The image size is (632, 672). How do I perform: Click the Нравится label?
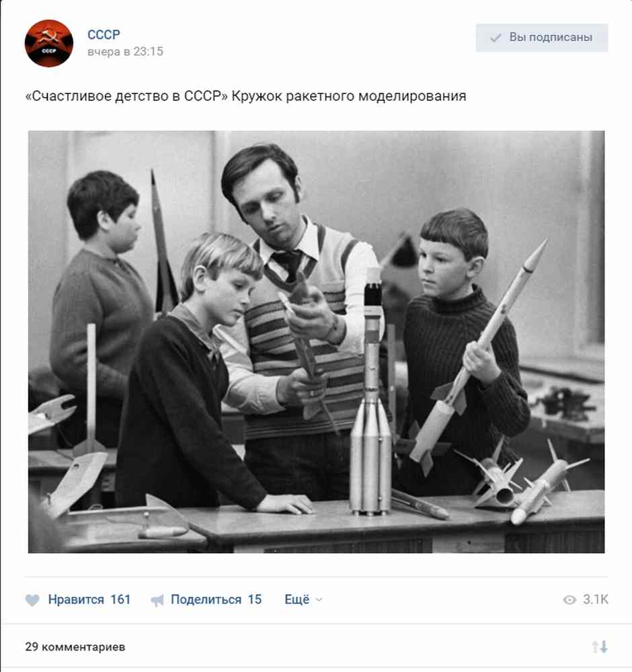click(76, 599)
